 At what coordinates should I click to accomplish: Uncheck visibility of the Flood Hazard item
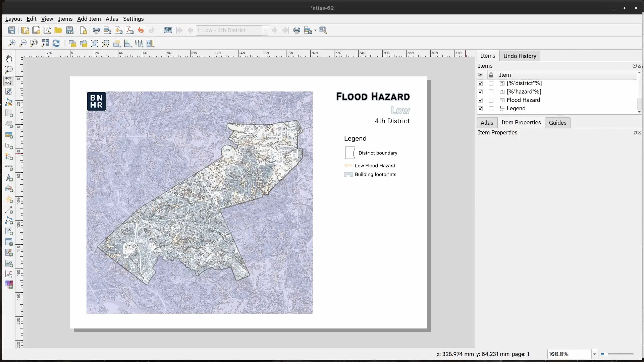click(480, 100)
